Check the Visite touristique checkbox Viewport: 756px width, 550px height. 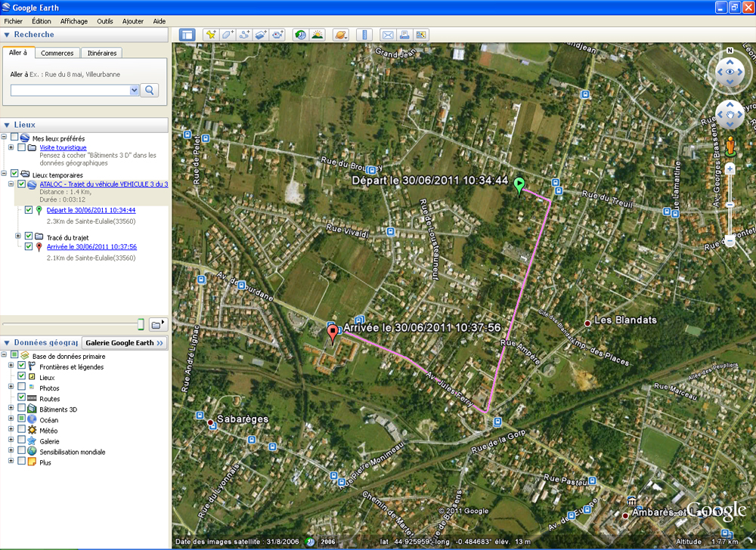[22, 147]
